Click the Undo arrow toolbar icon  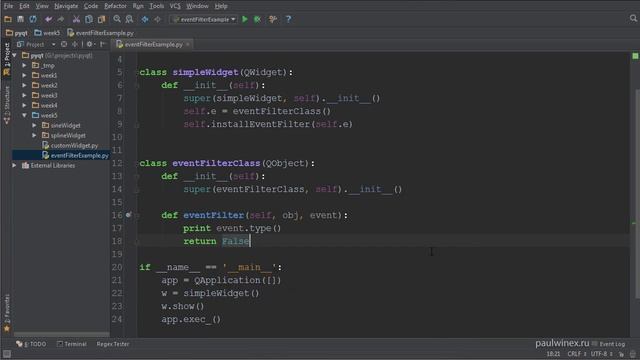tap(49, 19)
